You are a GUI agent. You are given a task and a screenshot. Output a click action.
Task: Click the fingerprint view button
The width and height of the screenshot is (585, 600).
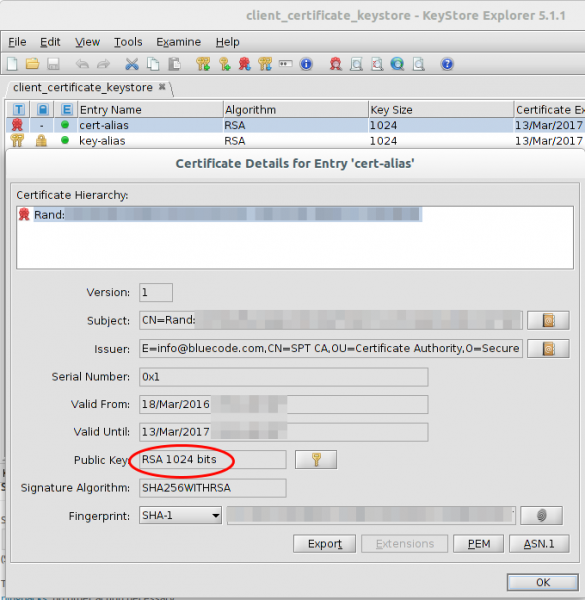(x=541, y=515)
